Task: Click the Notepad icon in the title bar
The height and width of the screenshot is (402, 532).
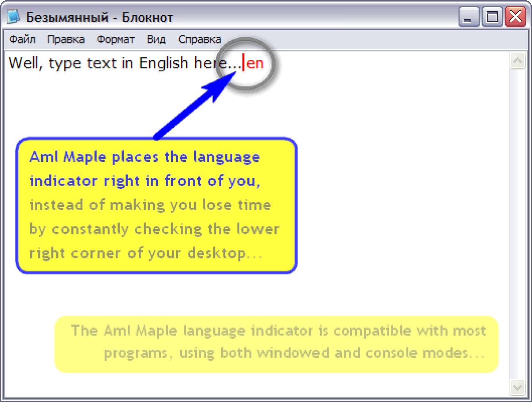Action: [13, 16]
